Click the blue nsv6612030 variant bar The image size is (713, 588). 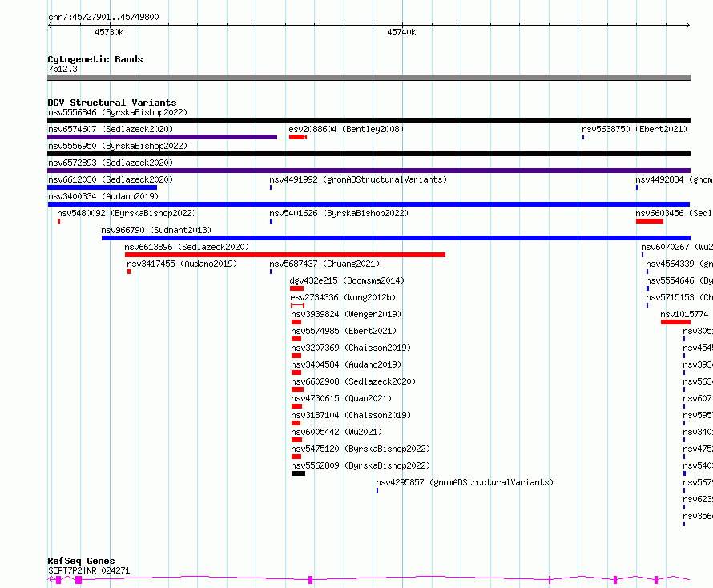point(103,187)
